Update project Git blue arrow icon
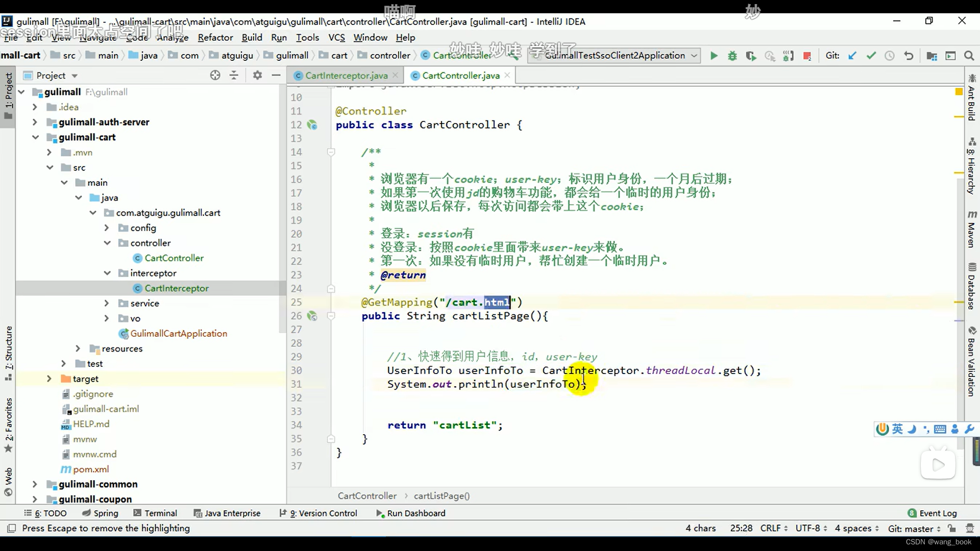The image size is (980, 551). coord(852,56)
